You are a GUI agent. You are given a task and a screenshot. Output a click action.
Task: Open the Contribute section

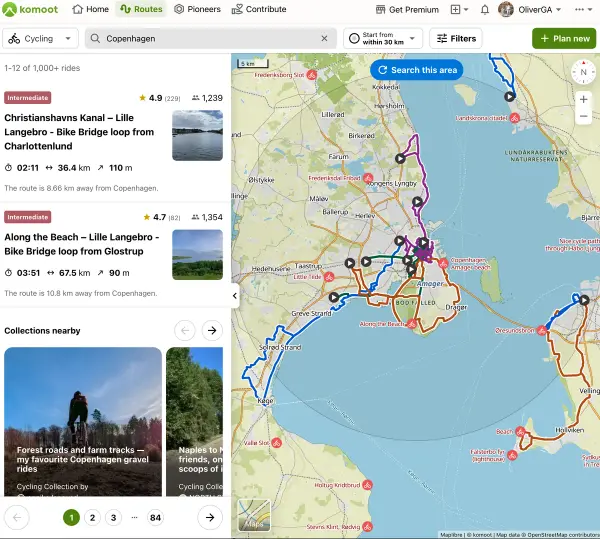tap(259, 9)
